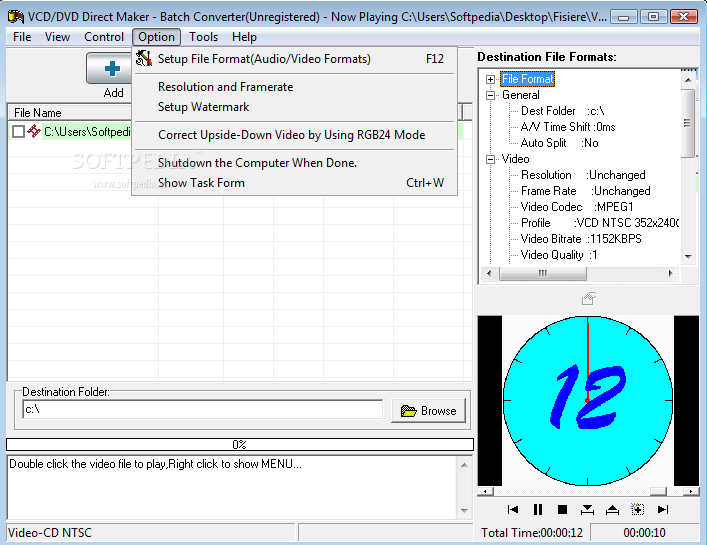Collapse the General tree node
Image resolution: width=707 pixels, height=545 pixels.
tap(490, 95)
